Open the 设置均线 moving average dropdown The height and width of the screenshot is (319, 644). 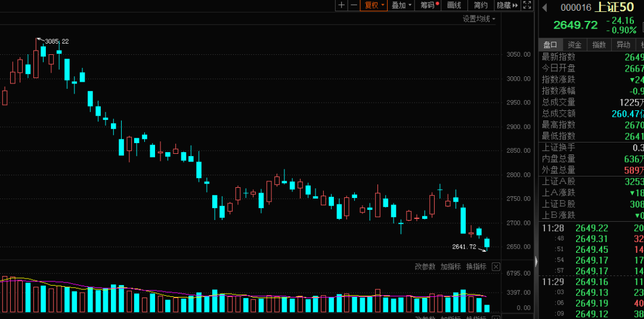pyautogui.click(x=479, y=18)
